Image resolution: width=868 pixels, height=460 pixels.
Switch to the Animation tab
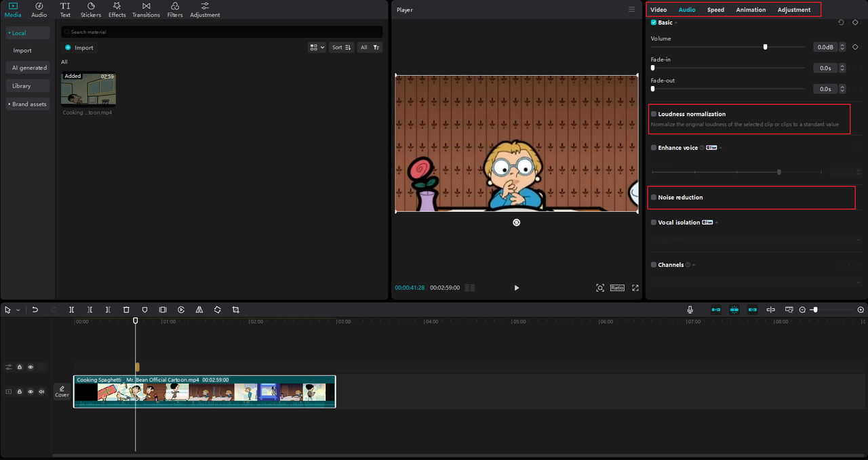tap(751, 10)
